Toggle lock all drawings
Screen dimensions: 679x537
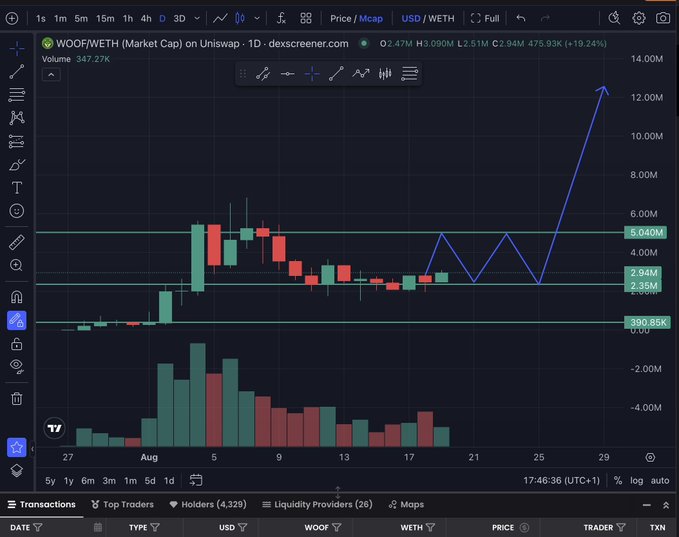click(16, 344)
